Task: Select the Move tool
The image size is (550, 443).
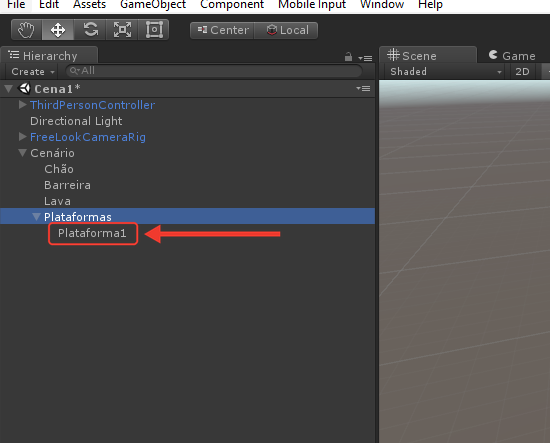Action: click(58, 30)
